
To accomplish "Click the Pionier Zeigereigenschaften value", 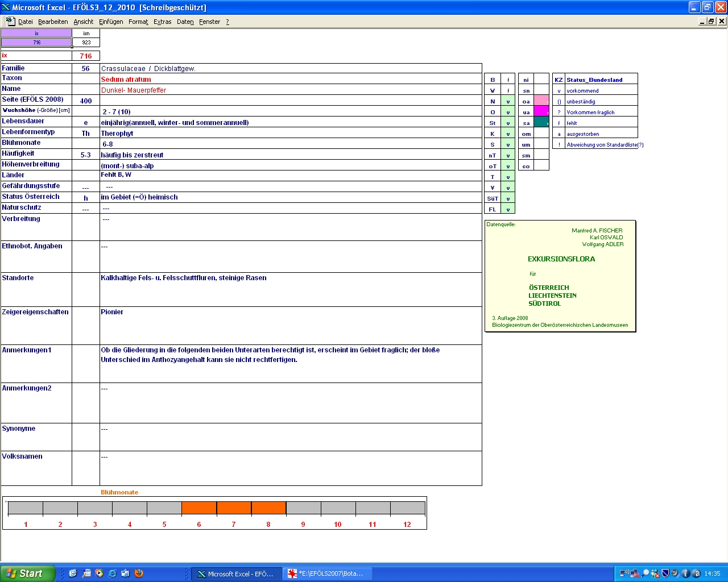I will pyautogui.click(x=112, y=312).
